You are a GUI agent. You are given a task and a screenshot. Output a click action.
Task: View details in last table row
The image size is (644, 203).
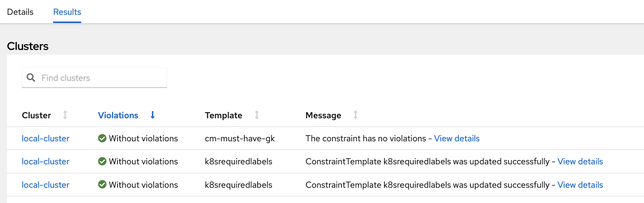coord(580,185)
